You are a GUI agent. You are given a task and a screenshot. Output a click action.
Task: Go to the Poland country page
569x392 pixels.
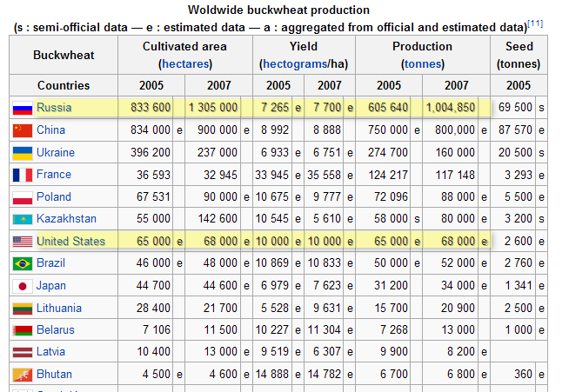point(54,197)
